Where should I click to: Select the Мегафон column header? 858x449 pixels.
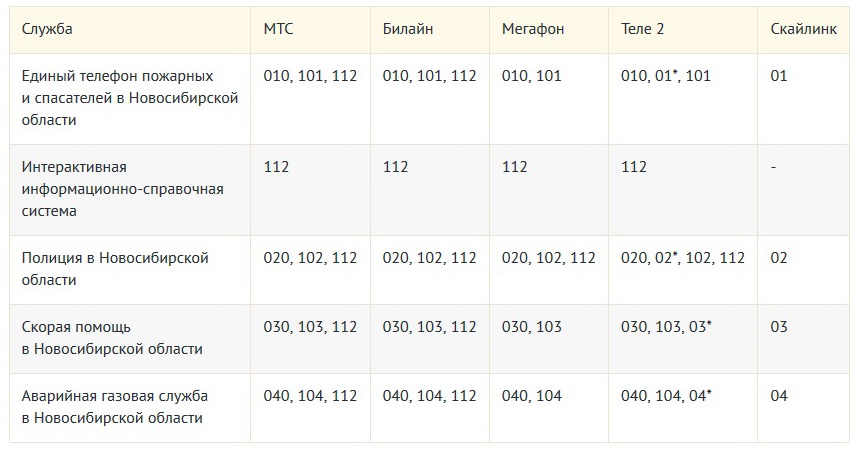(x=533, y=29)
